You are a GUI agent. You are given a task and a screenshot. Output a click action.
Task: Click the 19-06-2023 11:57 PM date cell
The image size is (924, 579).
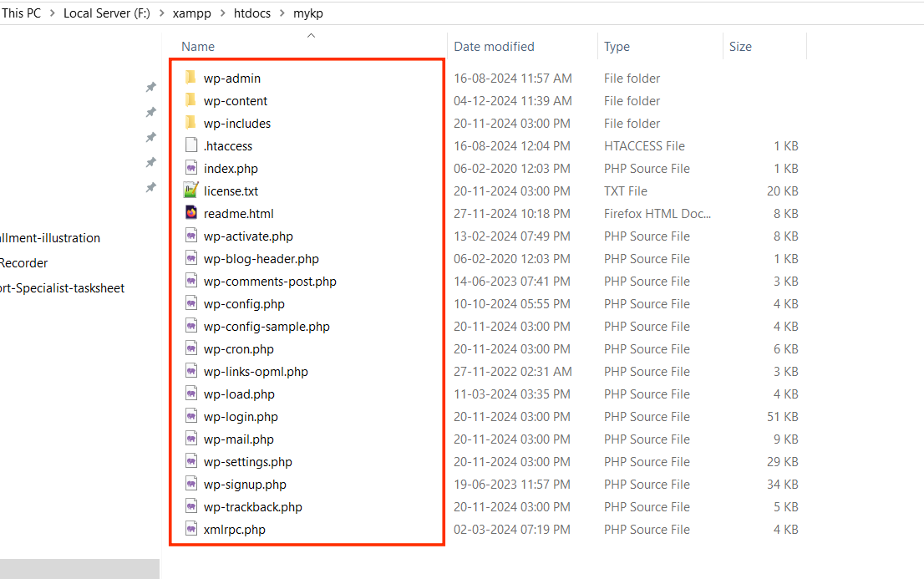(511, 484)
